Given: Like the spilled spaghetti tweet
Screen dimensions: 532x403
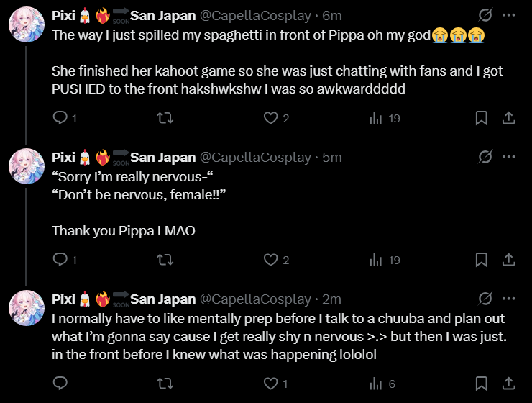Looking at the screenshot, I should click(x=270, y=118).
